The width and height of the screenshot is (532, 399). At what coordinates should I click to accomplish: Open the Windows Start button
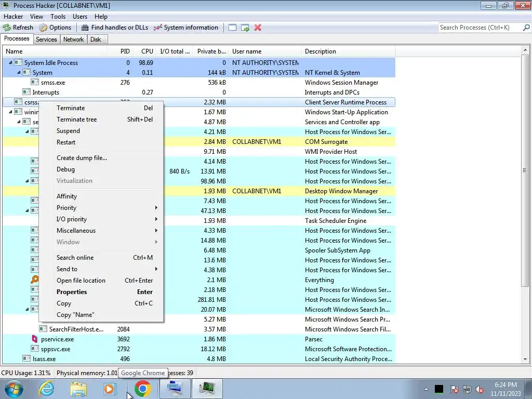pyautogui.click(x=14, y=389)
